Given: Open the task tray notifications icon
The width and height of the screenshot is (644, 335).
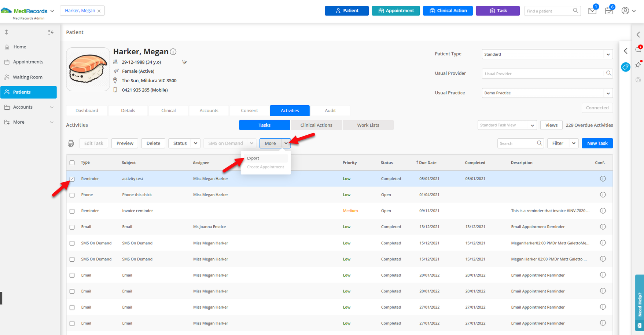Looking at the screenshot, I should 609,11.
